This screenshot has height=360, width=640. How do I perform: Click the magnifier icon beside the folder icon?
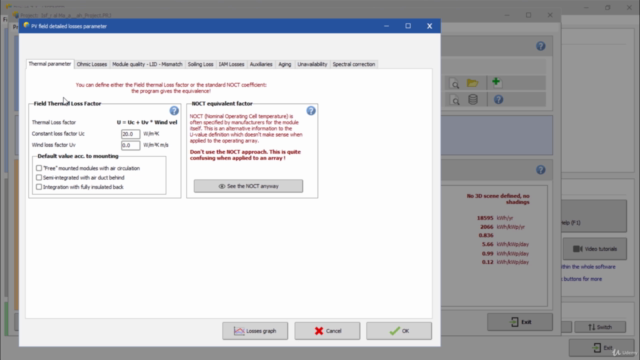[454, 83]
